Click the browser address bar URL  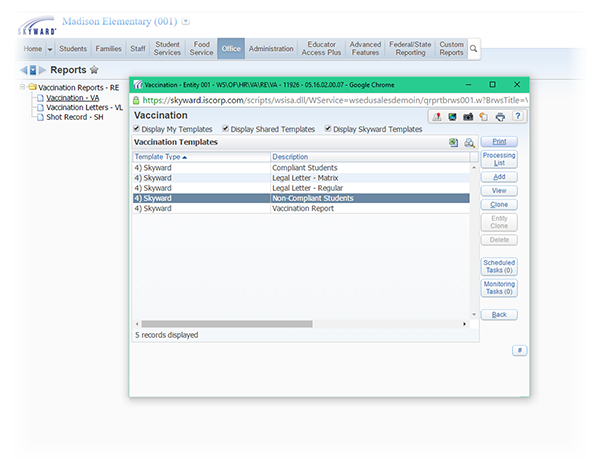335,100
